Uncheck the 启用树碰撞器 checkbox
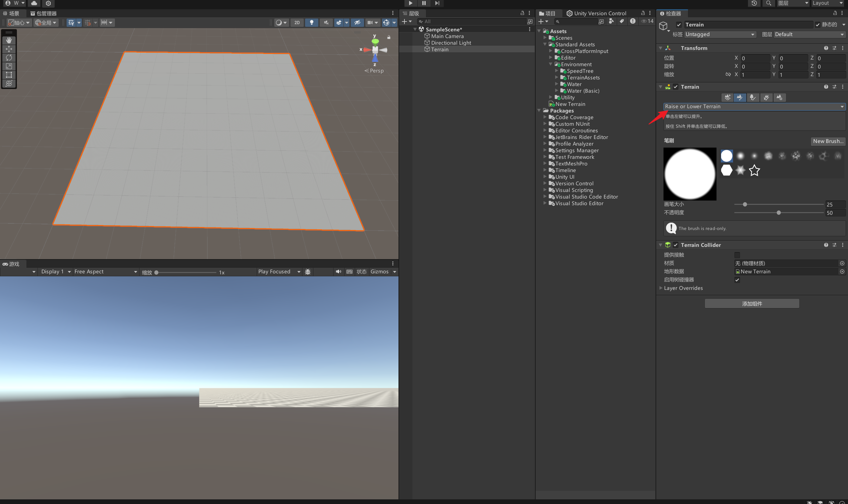The image size is (848, 504). tap(737, 280)
